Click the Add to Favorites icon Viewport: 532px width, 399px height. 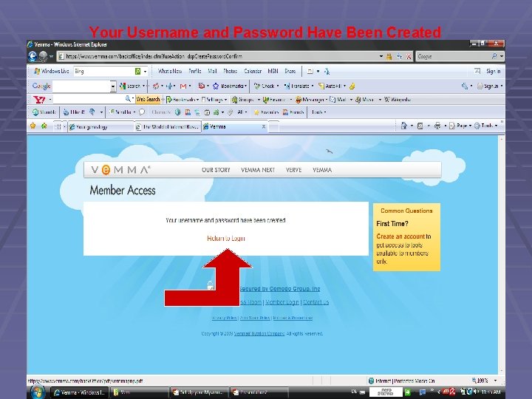(44, 126)
